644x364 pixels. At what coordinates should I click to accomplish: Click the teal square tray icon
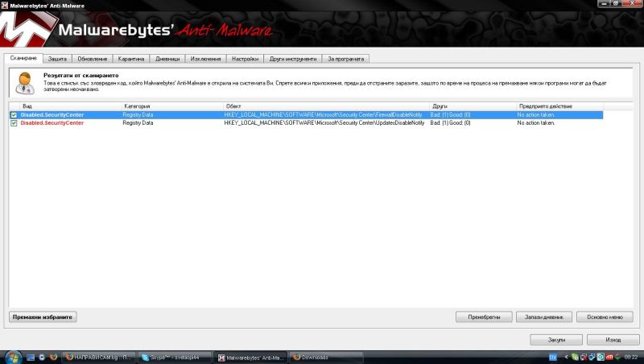coord(601,357)
